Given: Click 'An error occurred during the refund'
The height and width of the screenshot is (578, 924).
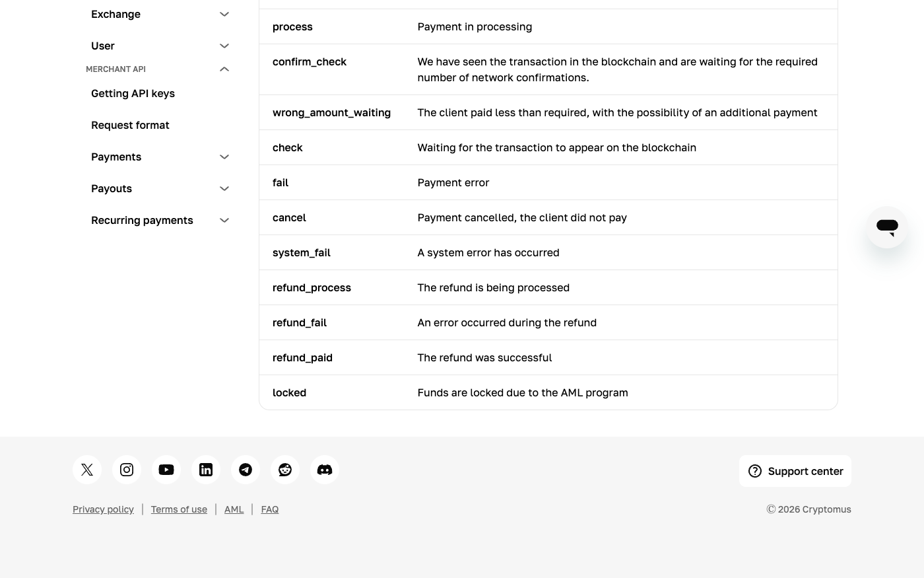Looking at the screenshot, I should tap(507, 322).
